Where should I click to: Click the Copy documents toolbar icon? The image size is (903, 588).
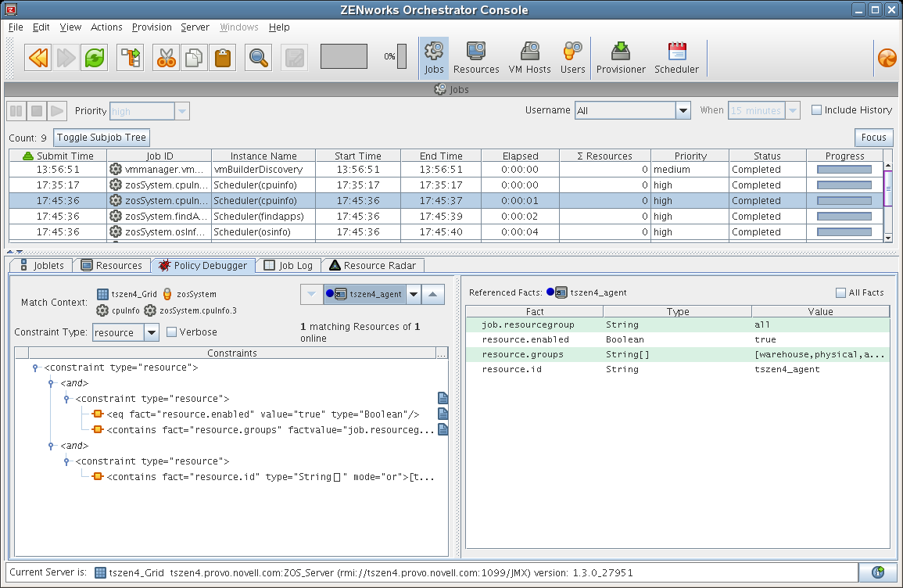coord(194,58)
